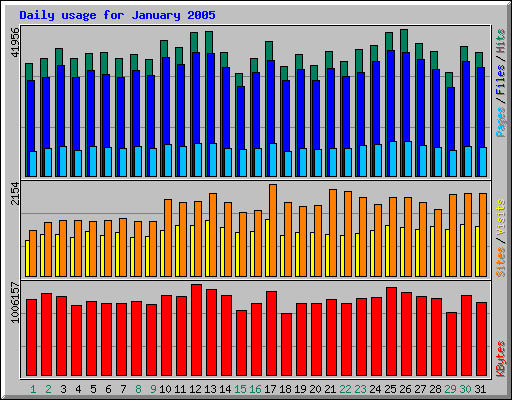The width and height of the screenshot is (512, 400).
Task: Click day label 23 on the x-axis
Action: coord(360,389)
